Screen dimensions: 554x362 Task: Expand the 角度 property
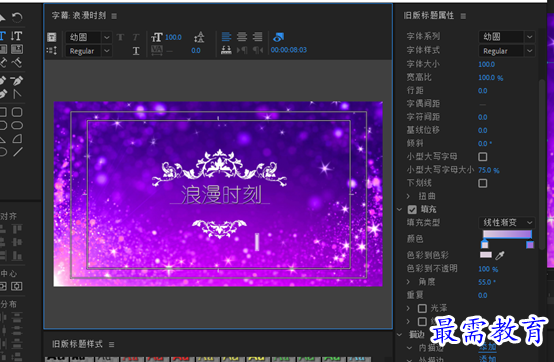[x=408, y=282]
